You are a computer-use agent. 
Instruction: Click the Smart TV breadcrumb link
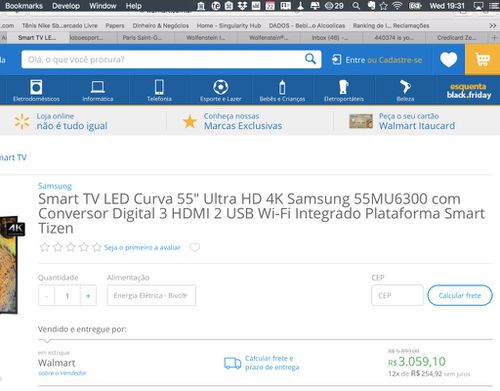[13, 157]
